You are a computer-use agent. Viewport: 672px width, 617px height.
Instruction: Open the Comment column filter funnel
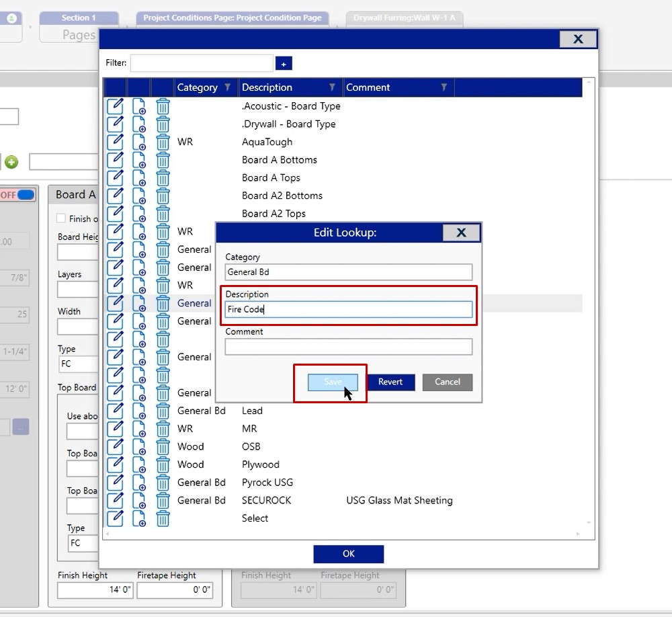[444, 87]
